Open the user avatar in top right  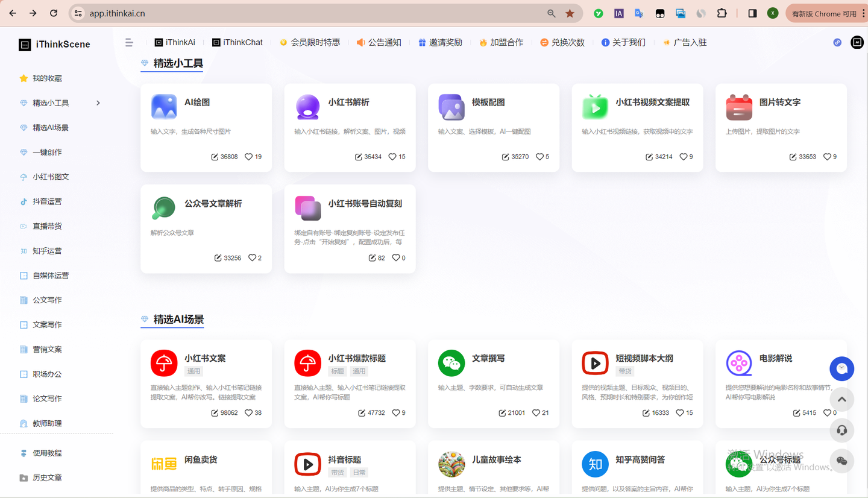pos(857,42)
